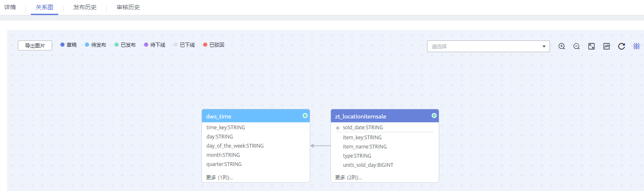Click the 已驳回 red legend dot
The width and height of the screenshot is (644, 191).
pyautogui.click(x=205, y=45)
